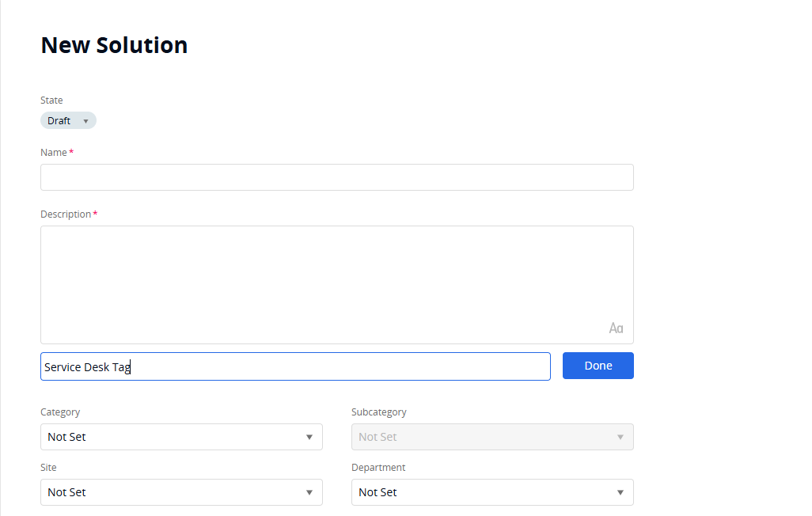Expand the Site dropdown
This screenshot has width=812, height=516.
point(181,492)
